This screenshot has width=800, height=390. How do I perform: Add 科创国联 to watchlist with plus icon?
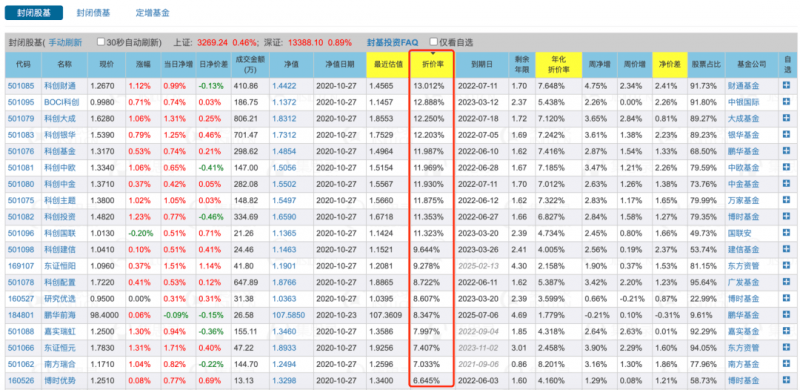click(787, 233)
